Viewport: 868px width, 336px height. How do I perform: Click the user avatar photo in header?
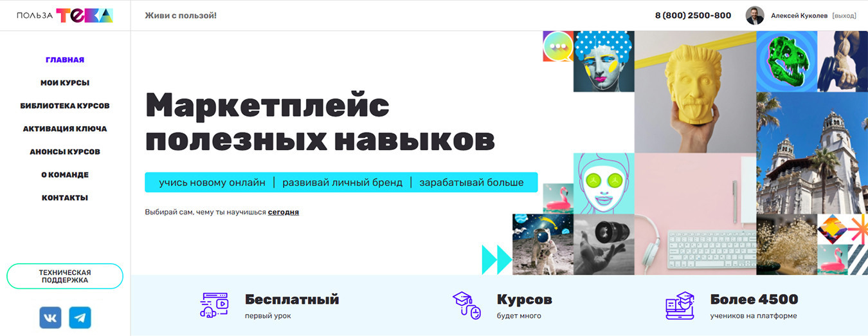[x=755, y=15]
